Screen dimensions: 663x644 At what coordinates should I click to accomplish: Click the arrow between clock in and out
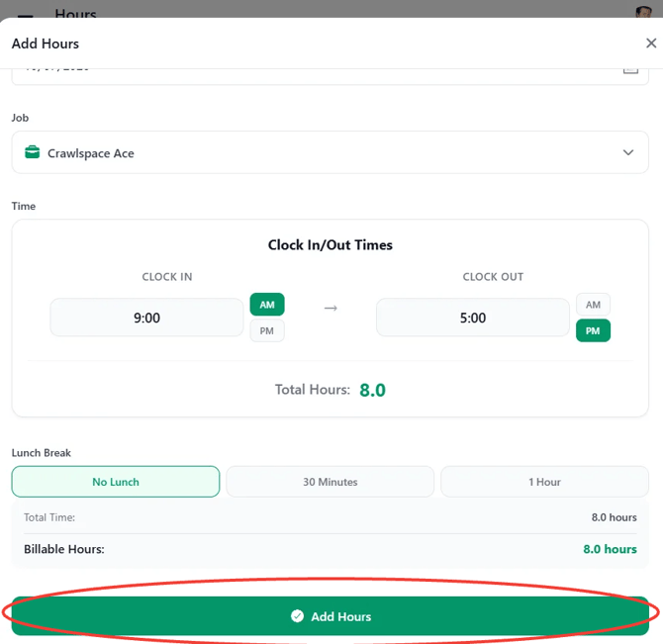[331, 308]
